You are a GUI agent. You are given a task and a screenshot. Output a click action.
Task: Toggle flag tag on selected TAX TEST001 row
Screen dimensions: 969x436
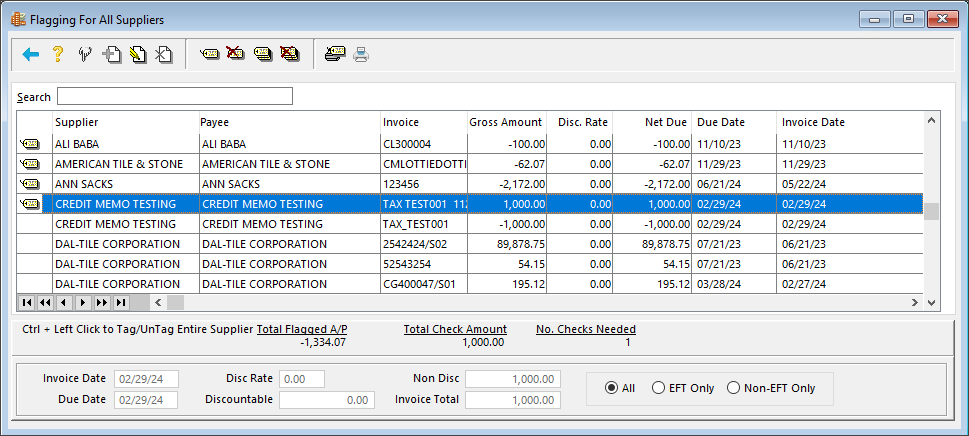pos(29,204)
